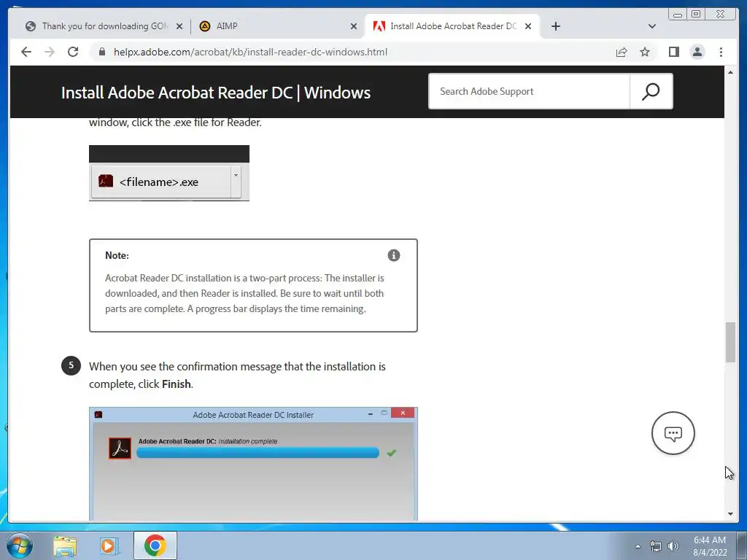Click the taskbar clock 6:44 AM
Image resolution: width=747 pixels, height=560 pixels.
pos(709,546)
